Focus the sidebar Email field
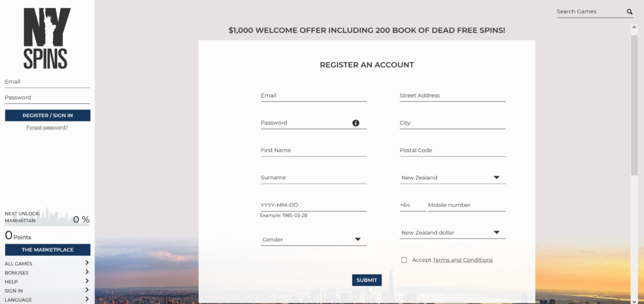Image resolution: width=644 pixels, height=304 pixels. click(47, 82)
